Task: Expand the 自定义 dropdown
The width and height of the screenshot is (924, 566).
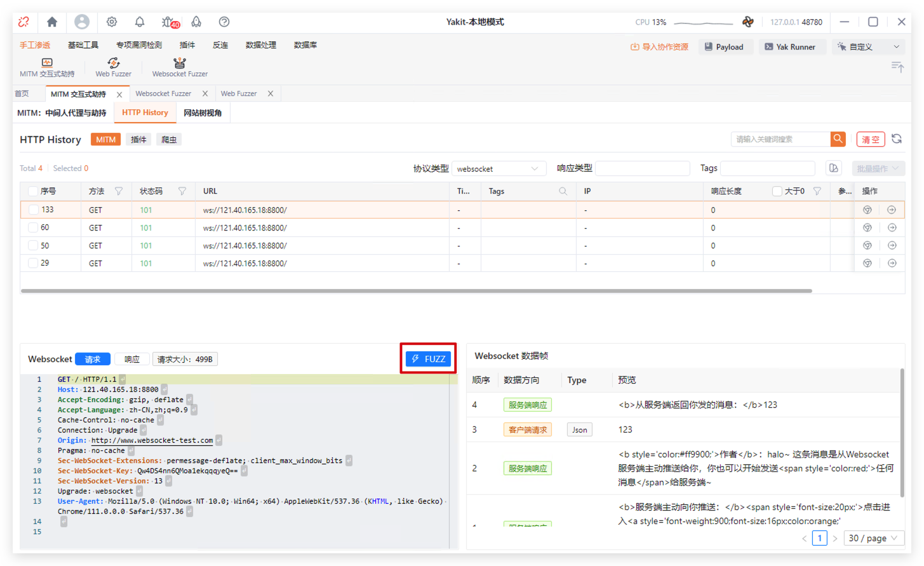Action: tap(868, 46)
